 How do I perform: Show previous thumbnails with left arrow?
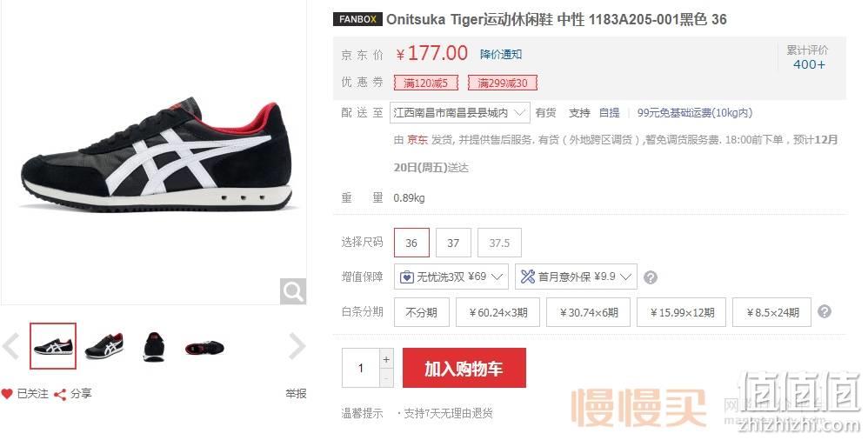coord(10,346)
